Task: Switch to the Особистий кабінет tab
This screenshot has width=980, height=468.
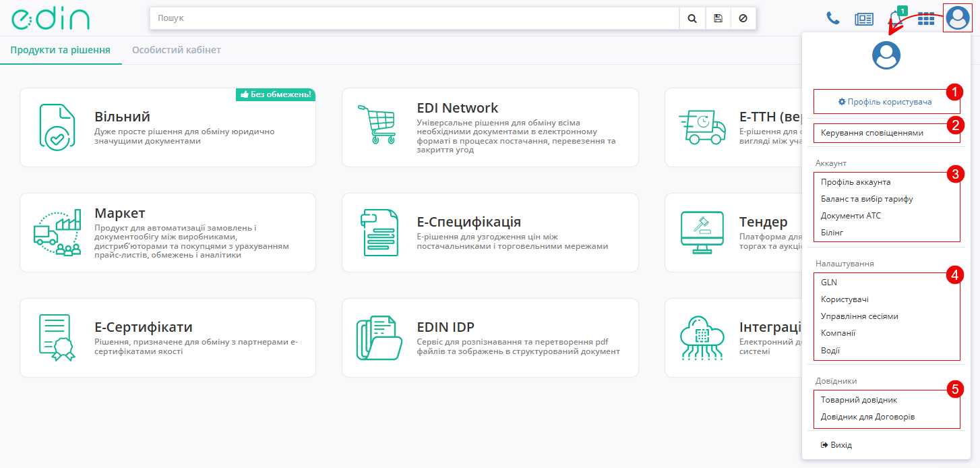Action: click(177, 50)
